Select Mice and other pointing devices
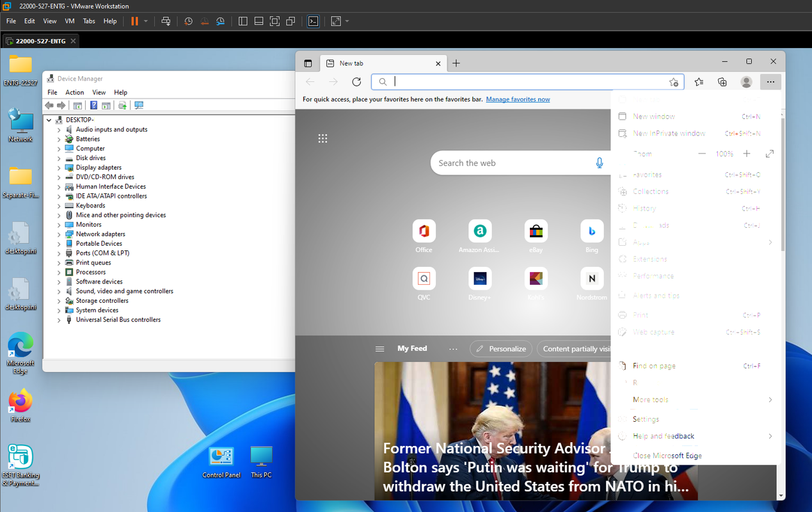 coord(121,215)
